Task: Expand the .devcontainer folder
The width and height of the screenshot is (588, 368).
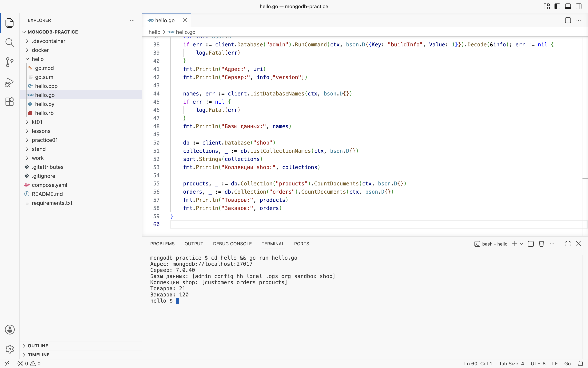Action: pos(80,41)
